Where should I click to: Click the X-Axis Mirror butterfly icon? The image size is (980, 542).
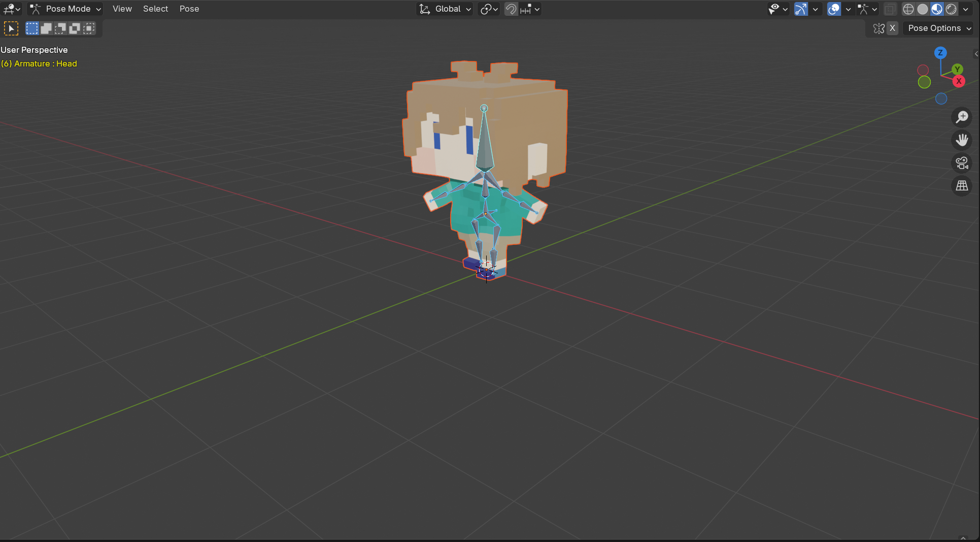tap(879, 28)
